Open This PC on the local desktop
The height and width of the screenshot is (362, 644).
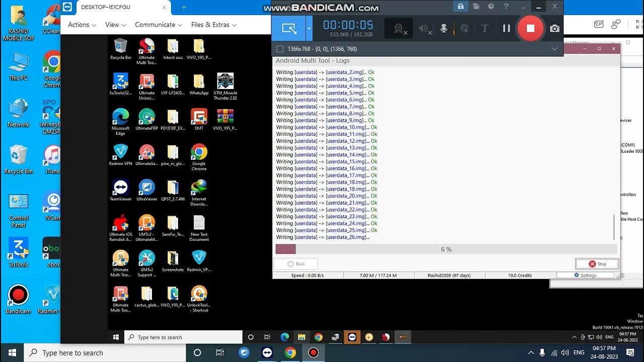(18, 66)
